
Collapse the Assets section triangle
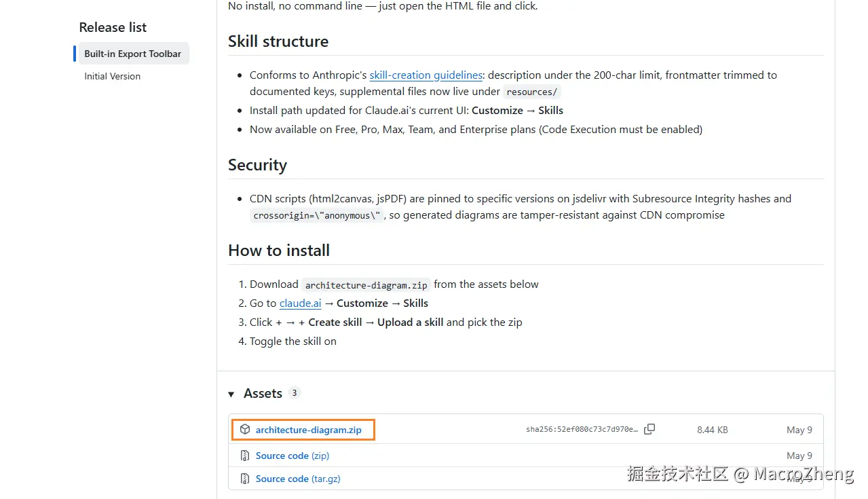pyautogui.click(x=231, y=394)
